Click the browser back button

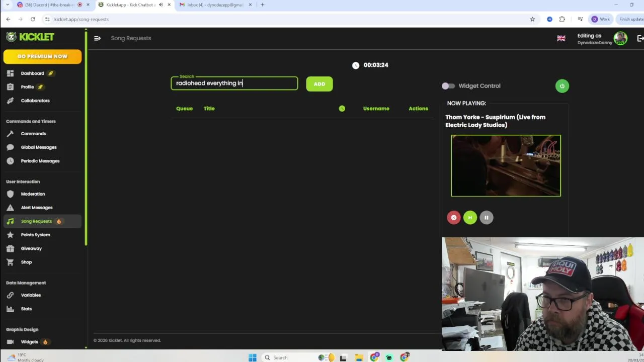click(x=8, y=19)
